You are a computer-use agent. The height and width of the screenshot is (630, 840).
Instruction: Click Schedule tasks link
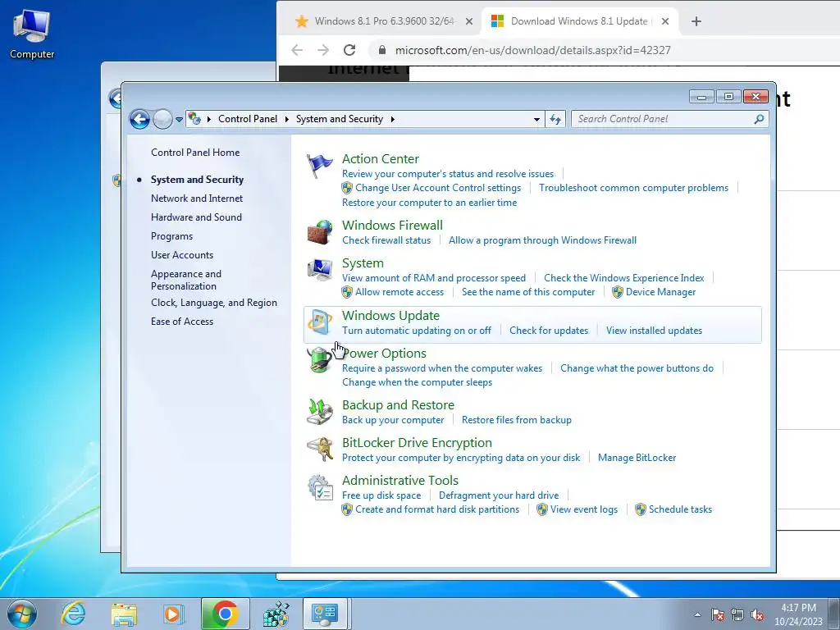coord(680,509)
